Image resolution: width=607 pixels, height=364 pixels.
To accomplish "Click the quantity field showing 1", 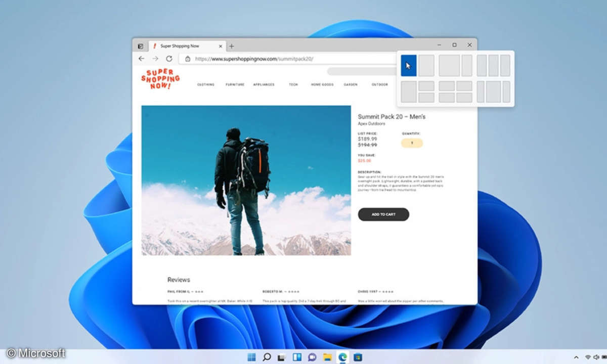I will pos(412,143).
